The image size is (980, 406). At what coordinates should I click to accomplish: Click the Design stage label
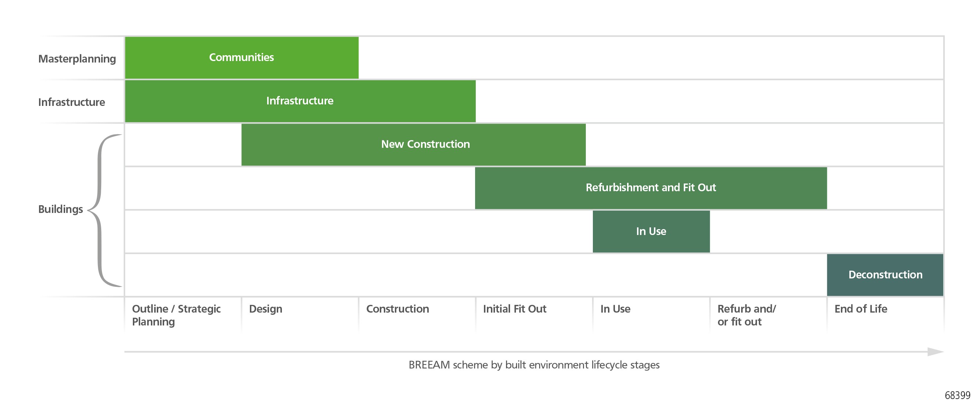click(x=266, y=309)
